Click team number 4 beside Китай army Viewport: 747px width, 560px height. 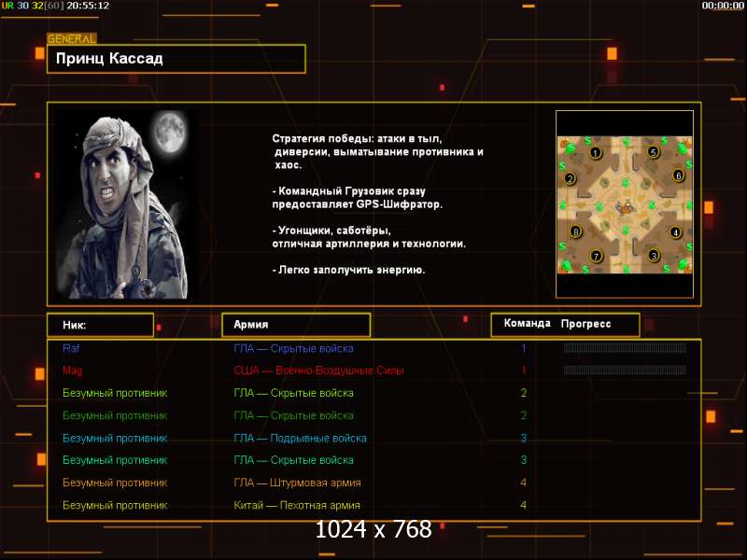point(524,505)
